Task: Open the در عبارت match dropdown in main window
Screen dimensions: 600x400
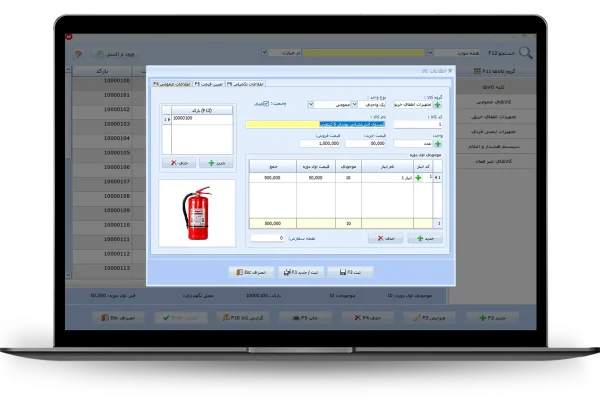Action: pos(264,52)
